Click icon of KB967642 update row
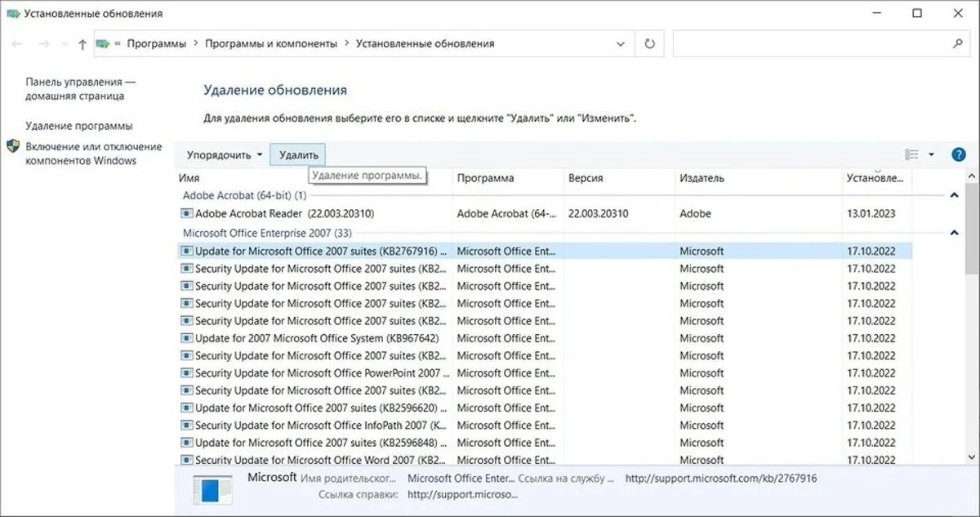This screenshot has width=980, height=517. coord(186,338)
